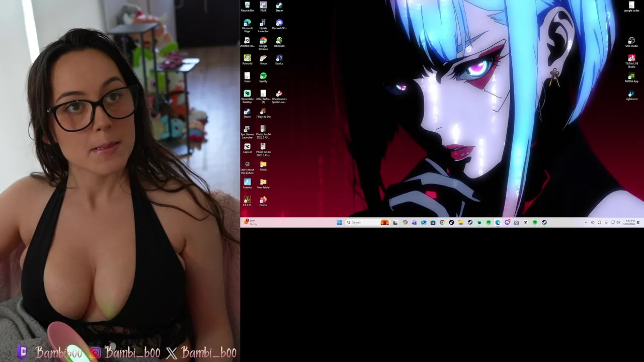This screenshot has height=362, width=644.
Task: Launch Hytale Launcher shortcut
Action: pos(263,26)
